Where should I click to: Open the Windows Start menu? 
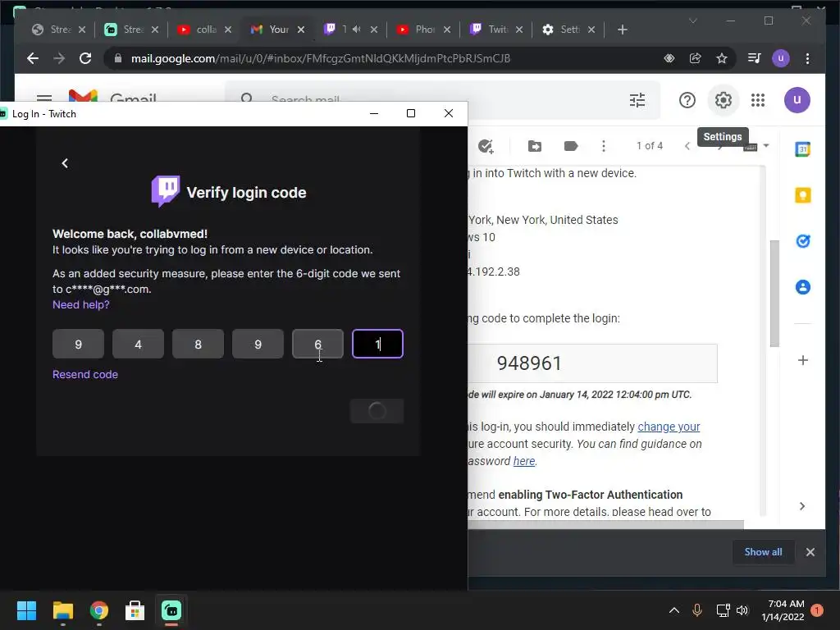coord(26,610)
